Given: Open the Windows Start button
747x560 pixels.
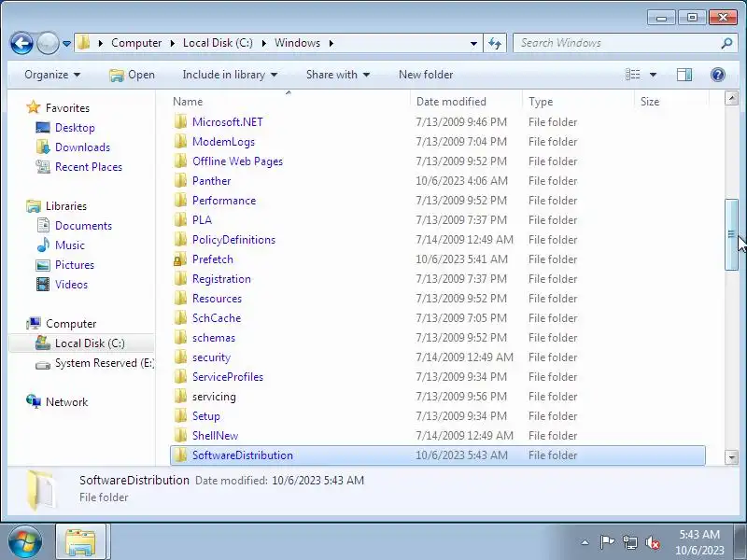Looking at the screenshot, I should click(x=25, y=542).
